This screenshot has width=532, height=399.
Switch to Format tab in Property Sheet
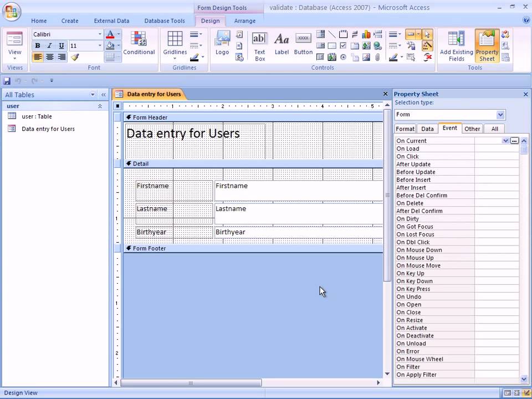coord(405,129)
